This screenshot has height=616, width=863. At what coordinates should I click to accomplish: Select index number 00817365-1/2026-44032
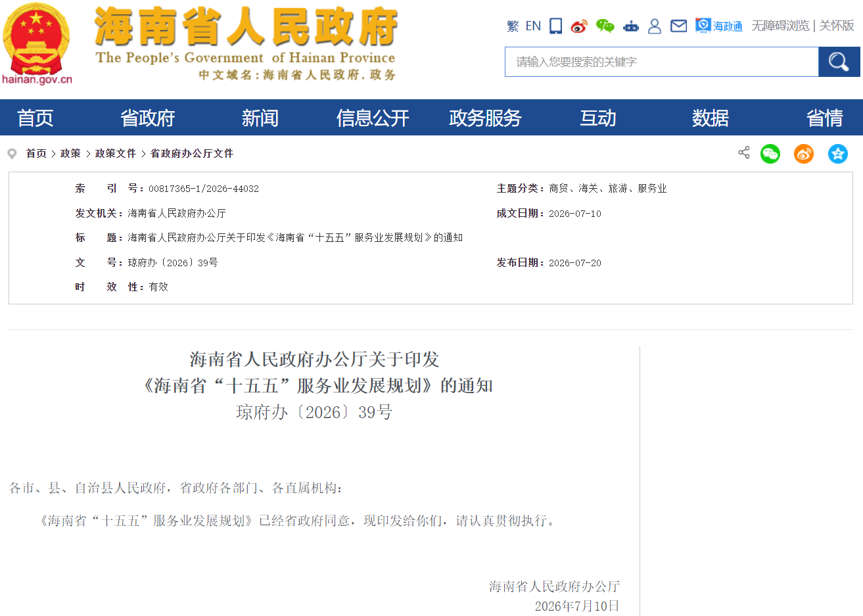(x=204, y=189)
